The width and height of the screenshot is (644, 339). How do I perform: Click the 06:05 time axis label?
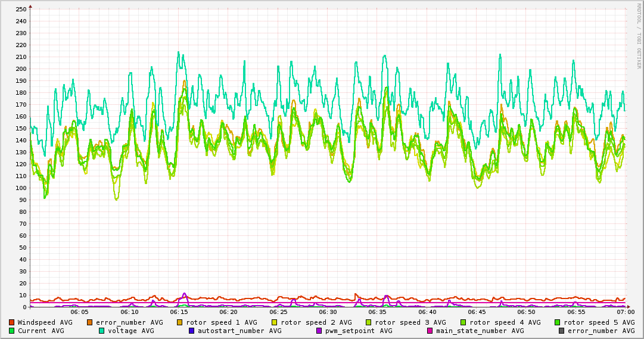[x=79, y=312]
